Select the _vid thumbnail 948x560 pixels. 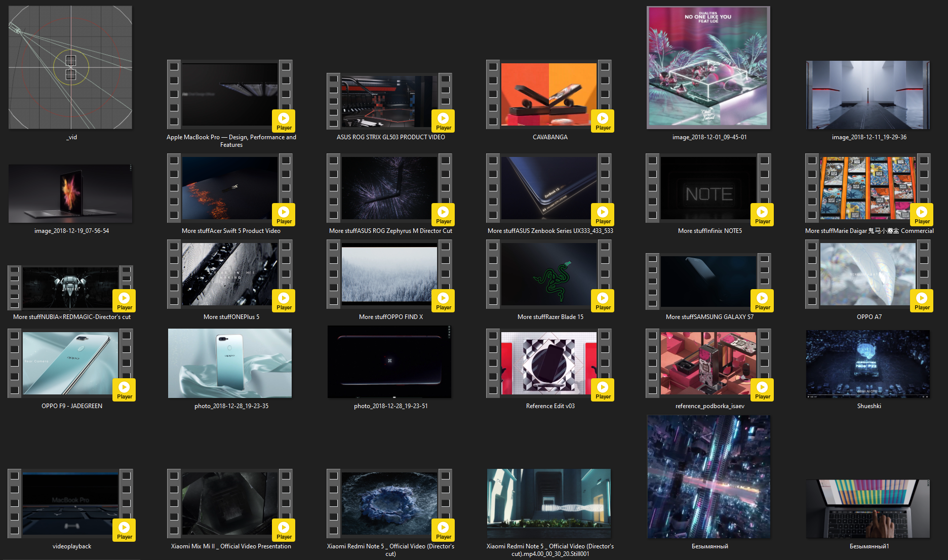(x=70, y=67)
